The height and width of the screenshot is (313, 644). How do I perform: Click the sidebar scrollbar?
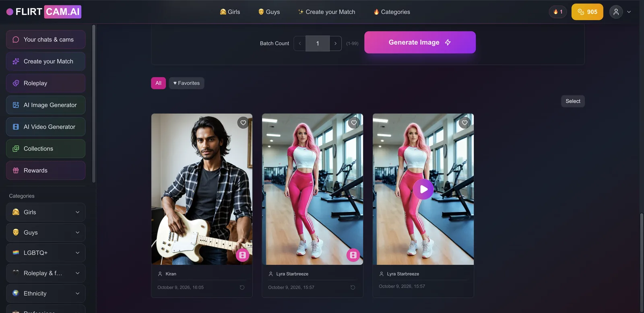tap(94, 104)
